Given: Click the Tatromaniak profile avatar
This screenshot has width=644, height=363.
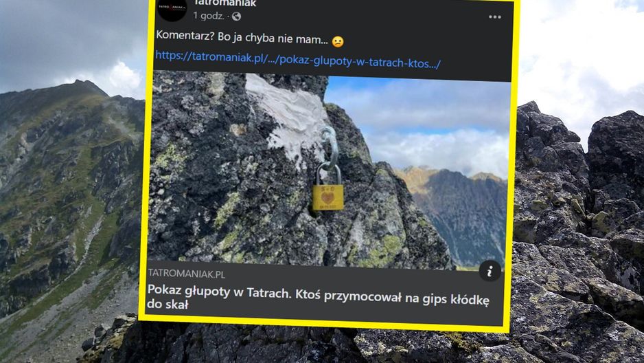Looking at the screenshot, I should tap(172, 9).
